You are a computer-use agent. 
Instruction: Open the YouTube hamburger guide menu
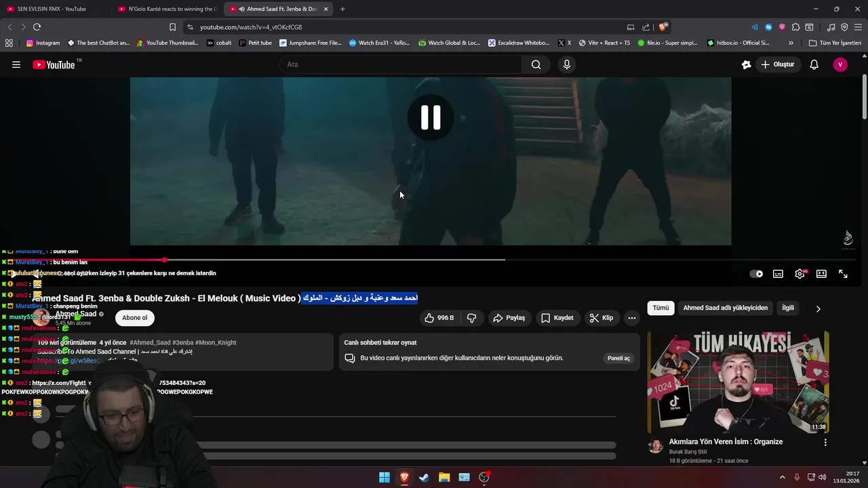coord(16,64)
